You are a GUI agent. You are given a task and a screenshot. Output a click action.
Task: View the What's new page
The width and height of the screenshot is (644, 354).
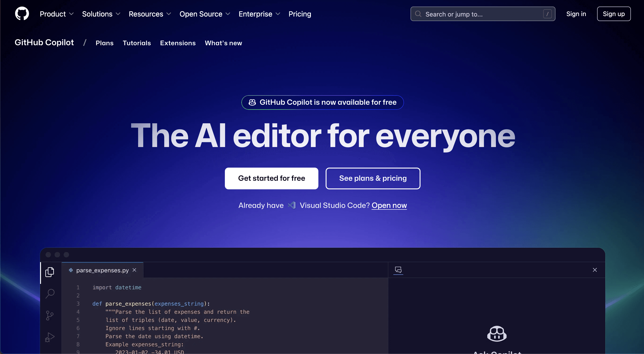click(223, 43)
